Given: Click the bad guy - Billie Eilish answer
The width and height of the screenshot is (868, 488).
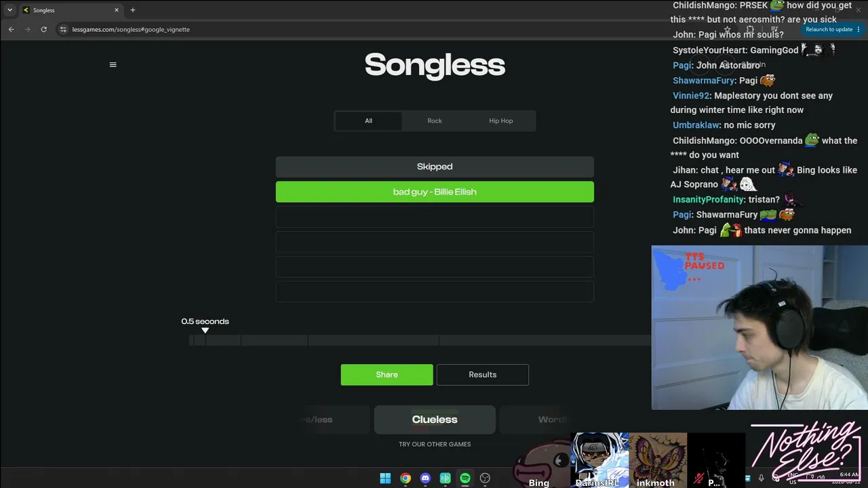Looking at the screenshot, I should tap(435, 192).
